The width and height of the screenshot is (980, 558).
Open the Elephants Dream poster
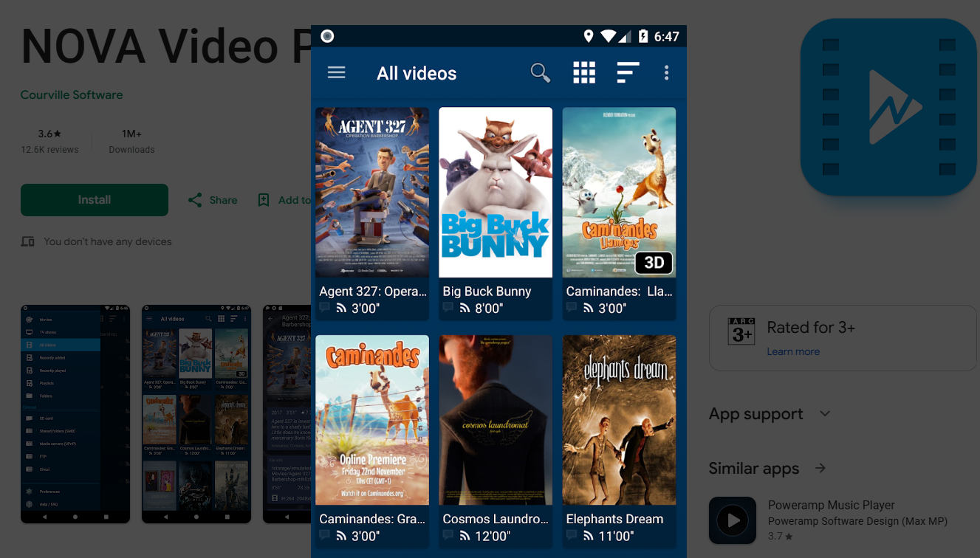tap(619, 420)
